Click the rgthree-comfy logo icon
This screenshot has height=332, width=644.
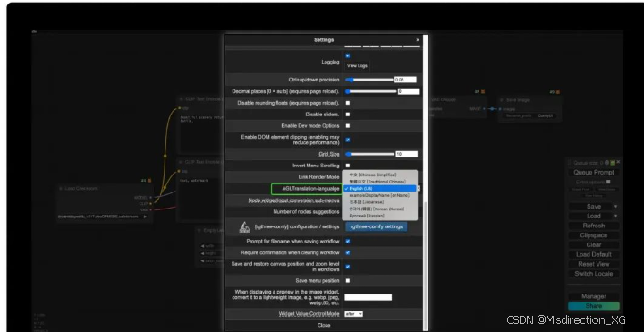coord(244,226)
